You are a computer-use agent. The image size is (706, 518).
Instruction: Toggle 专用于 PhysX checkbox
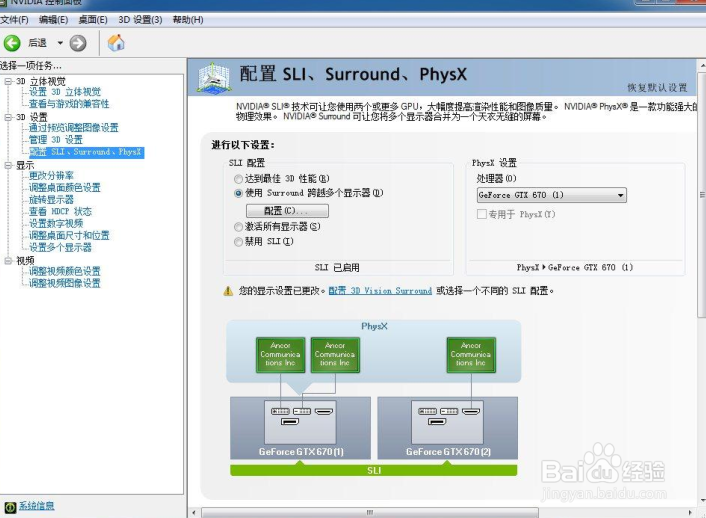[482, 214]
